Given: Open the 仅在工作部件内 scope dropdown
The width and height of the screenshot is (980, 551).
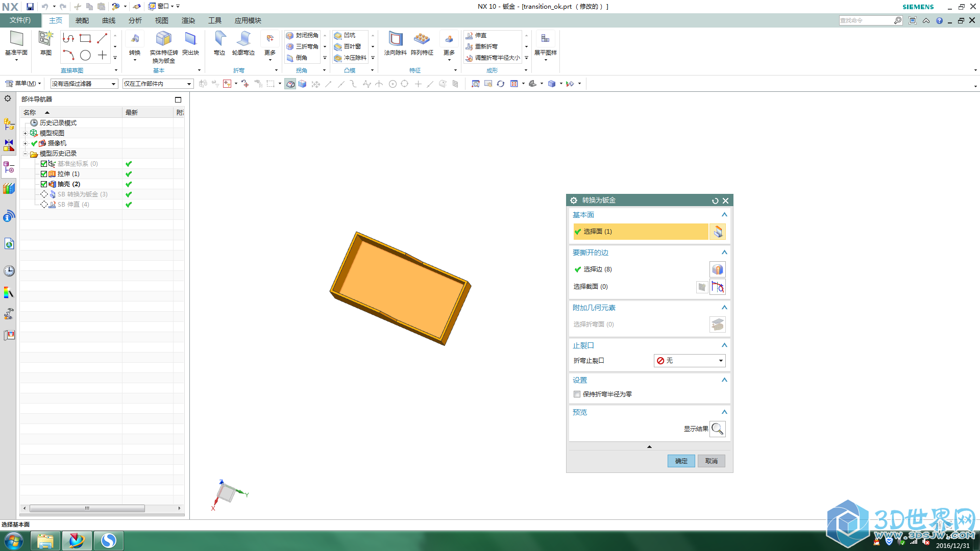Looking at the screenshot, I should [157, 84].
